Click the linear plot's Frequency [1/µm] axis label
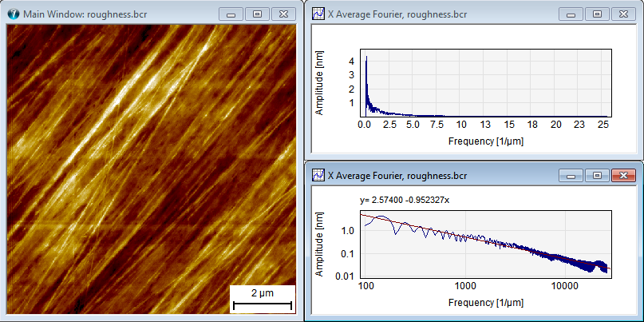644x322 pixels. tap(486, 141)
